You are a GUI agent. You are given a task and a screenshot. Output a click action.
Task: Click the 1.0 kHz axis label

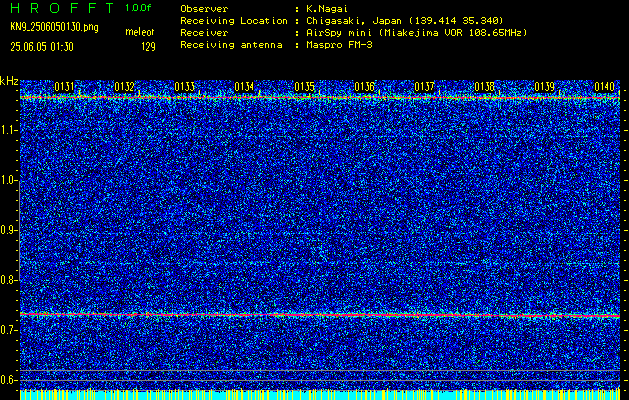click(8, 180)
